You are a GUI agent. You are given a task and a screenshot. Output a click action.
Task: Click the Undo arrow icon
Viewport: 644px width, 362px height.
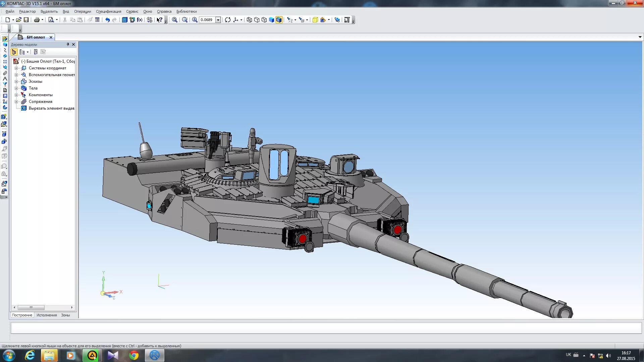[107, 20]
